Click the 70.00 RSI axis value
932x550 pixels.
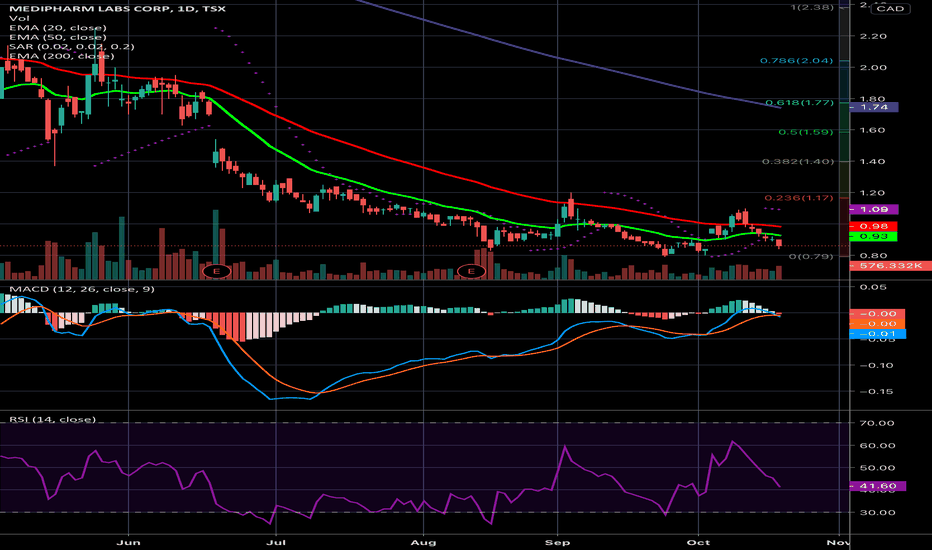pyautogui.click(x=877, y=423)
